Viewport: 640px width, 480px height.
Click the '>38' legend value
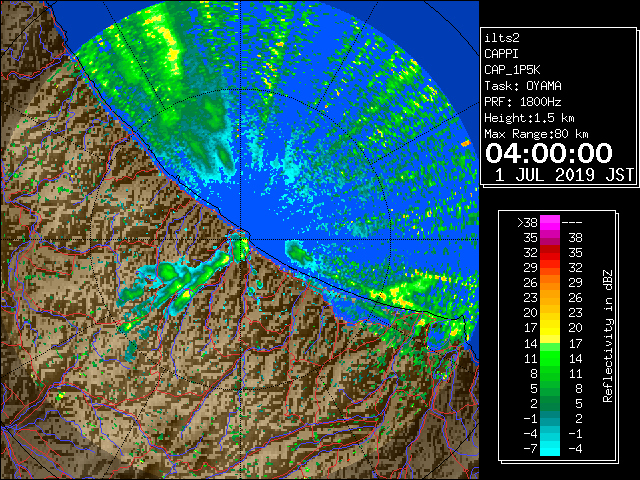click(527, 222)
